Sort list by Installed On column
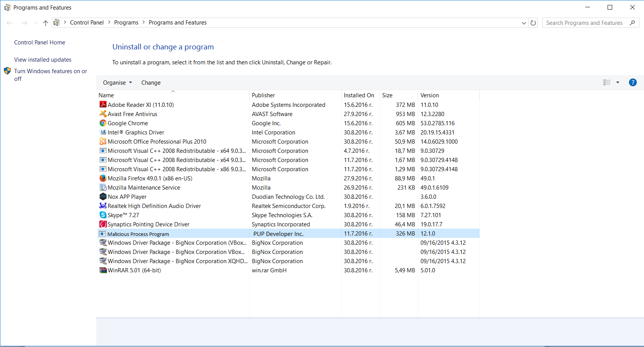The height and width of the screenshot is (347, 644). click(x=359, y=95)
